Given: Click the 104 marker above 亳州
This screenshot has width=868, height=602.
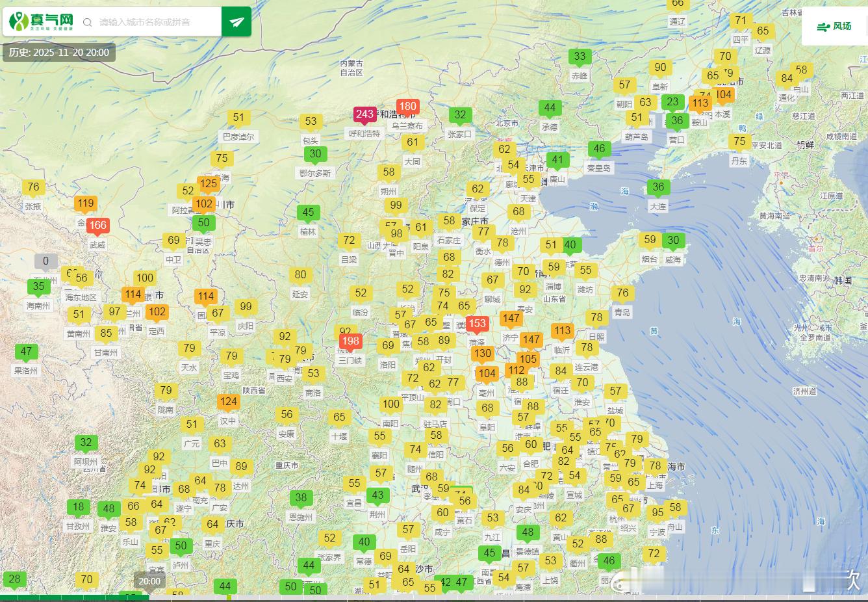Looking at the screenshot, I should [x=487, y=374].
